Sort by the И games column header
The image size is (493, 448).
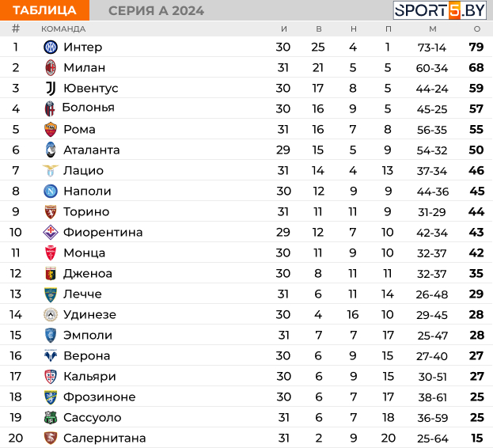pos(283,28)
